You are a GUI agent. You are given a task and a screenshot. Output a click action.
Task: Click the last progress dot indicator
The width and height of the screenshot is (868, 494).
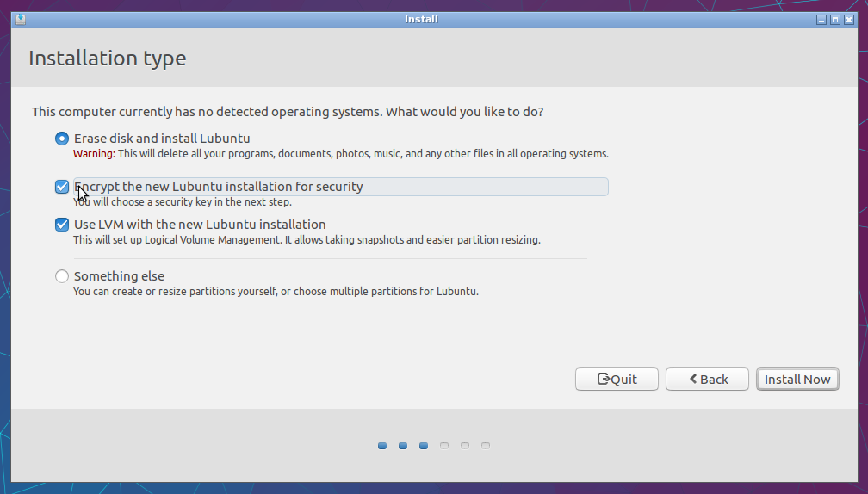click(x=486, y=446)
